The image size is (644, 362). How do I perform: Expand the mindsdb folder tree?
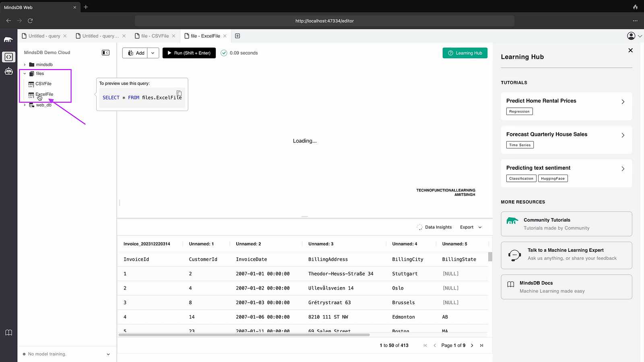(x=25, y=65)
